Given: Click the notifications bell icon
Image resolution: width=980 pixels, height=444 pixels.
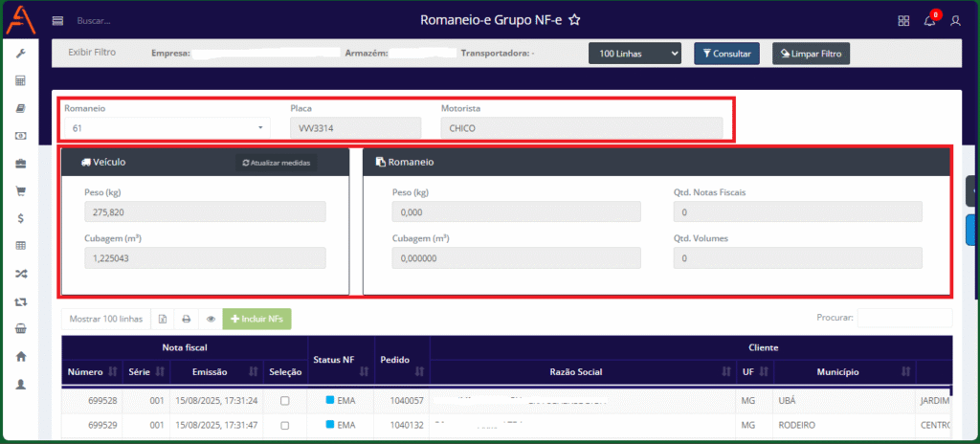Looking at the screenshot, I should (x=929, y=21).
